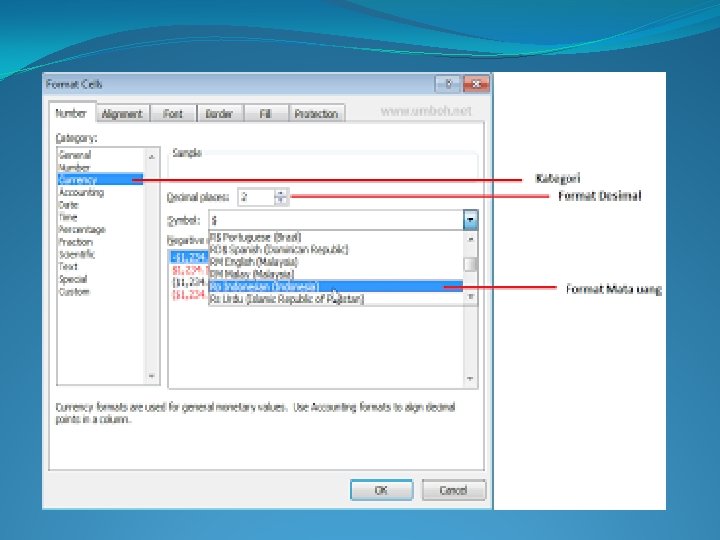This screenshot has width=720, height=540.
Task: Choose the Currency category
Action: point(101,180)
